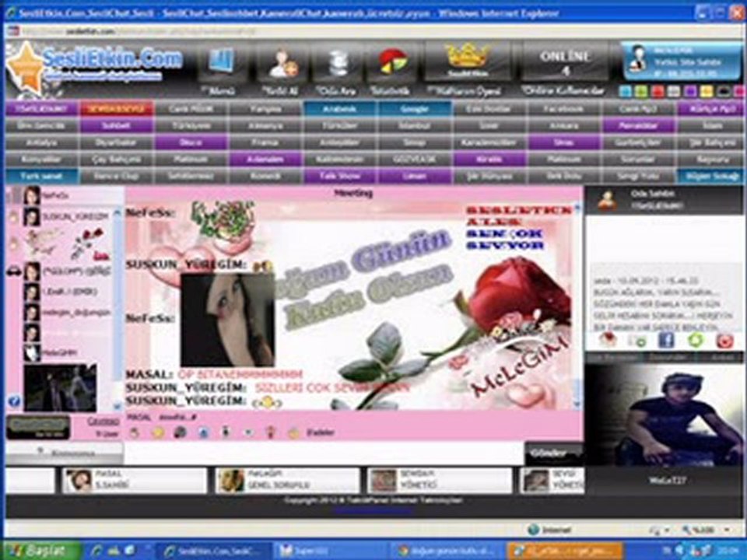Open the Facebook room tab

coord(564,109)
